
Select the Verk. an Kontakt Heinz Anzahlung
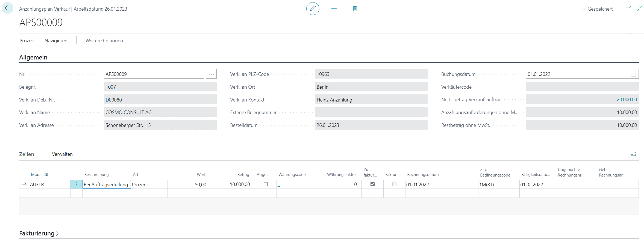pyautogui.click(x=371, y=100)
